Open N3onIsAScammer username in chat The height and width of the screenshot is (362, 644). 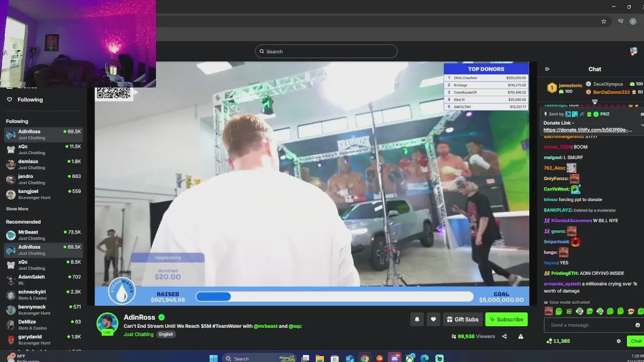tap(571, 221)
